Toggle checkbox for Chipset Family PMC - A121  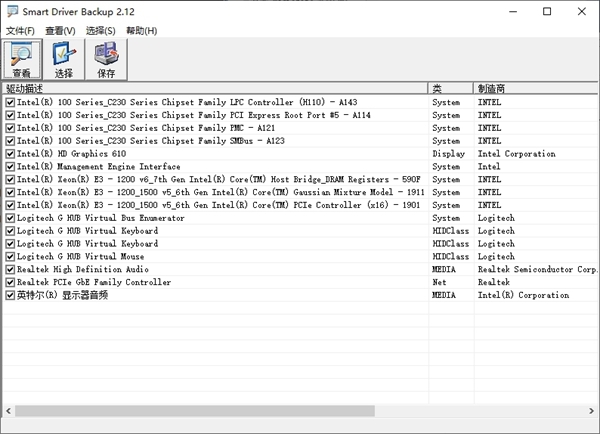click(x=10, y=128)
